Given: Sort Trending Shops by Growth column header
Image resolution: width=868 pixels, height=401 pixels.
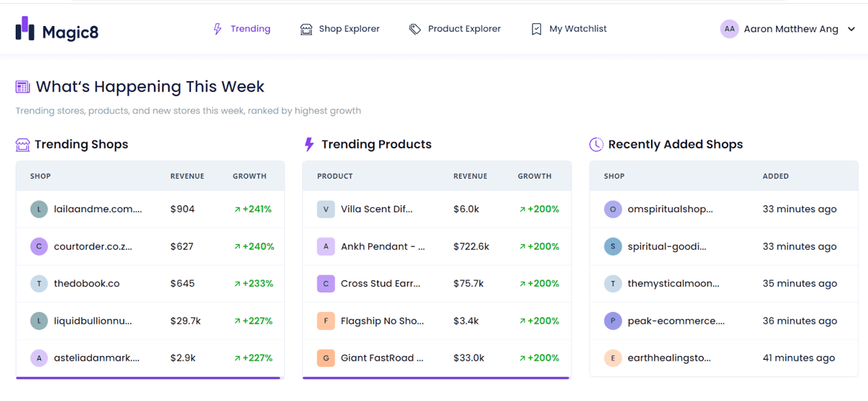Looking at the screenshot, I should pyautogui.click(x=250, y=176).
